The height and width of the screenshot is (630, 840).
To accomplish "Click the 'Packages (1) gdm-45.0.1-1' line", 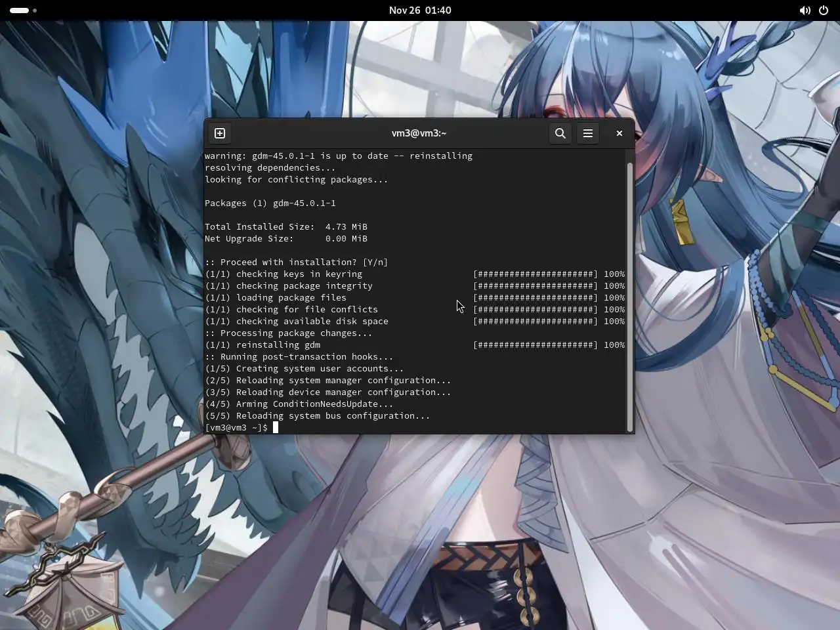I will click(270, 203).
